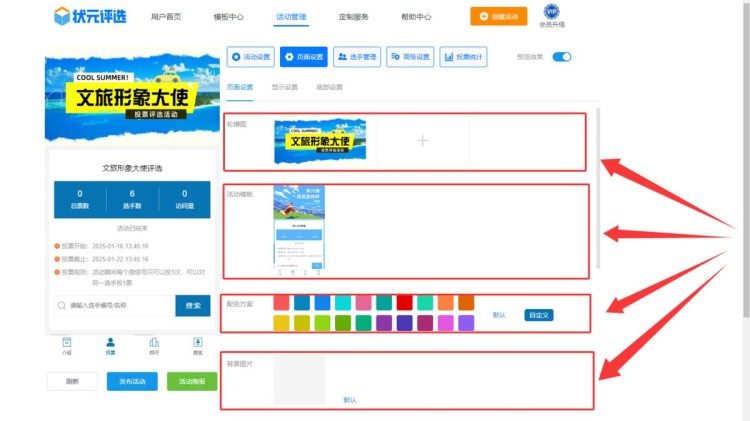The image size is (750, 421).
Task: Click 自定义 color scheme button
Action: [539, 314]
